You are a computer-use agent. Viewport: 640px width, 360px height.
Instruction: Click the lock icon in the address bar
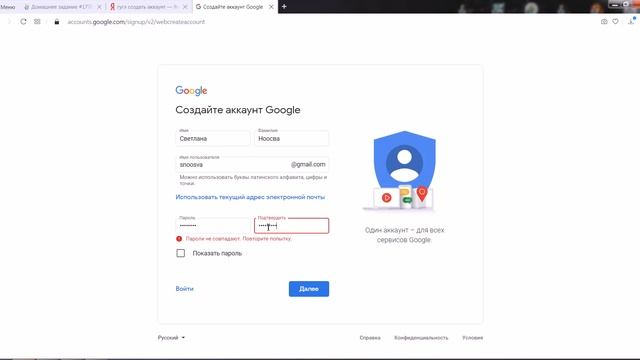tap(57, 22)
